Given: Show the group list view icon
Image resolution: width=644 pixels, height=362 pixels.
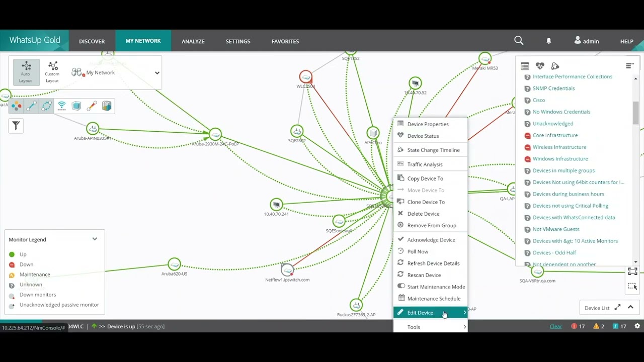Looking at the screenshot, I should click(525, 66).
